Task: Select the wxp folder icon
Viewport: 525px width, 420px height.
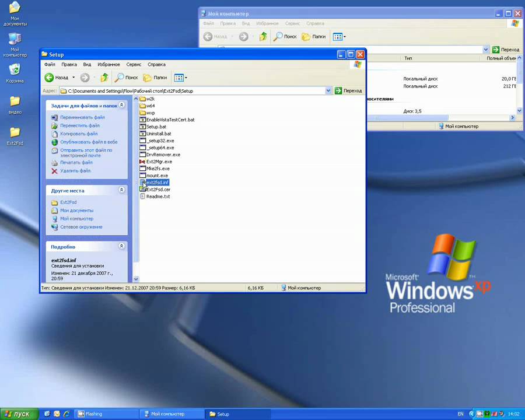Action: click(x=143, y=113)
